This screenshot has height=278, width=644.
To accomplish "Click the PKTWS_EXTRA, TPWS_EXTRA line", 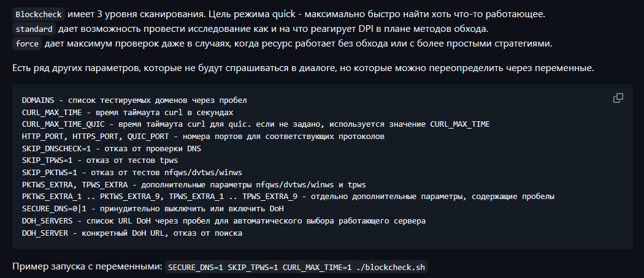I will point(194,184).
